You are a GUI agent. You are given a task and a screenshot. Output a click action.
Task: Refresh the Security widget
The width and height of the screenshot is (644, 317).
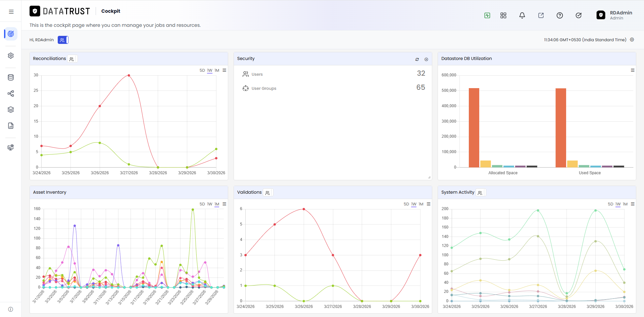[x=417, y=59]
